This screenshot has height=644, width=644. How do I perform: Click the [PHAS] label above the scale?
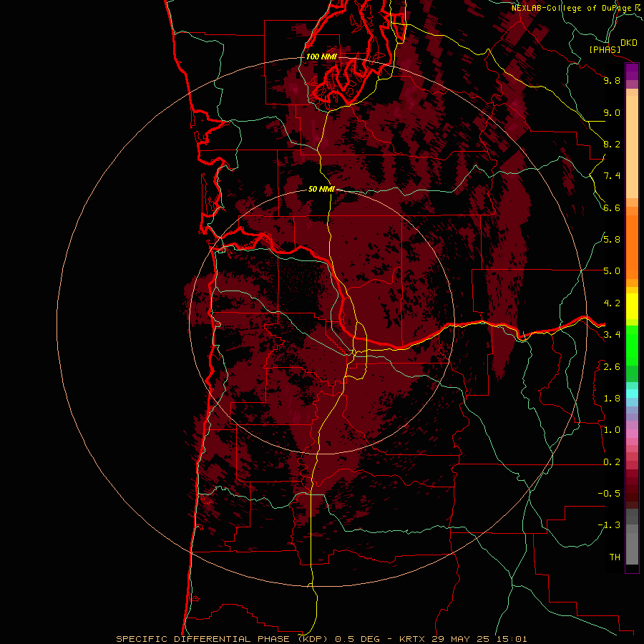coord(605,50)
